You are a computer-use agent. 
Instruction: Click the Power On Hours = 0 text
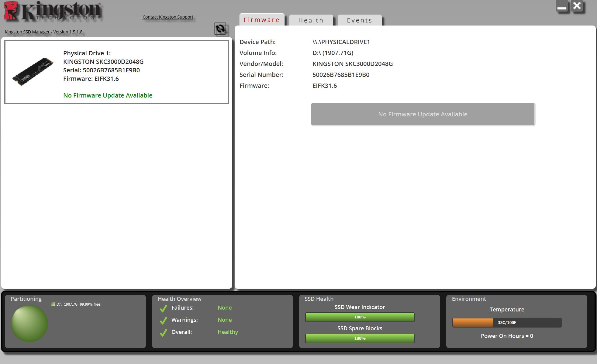click(x=507, y=336)
